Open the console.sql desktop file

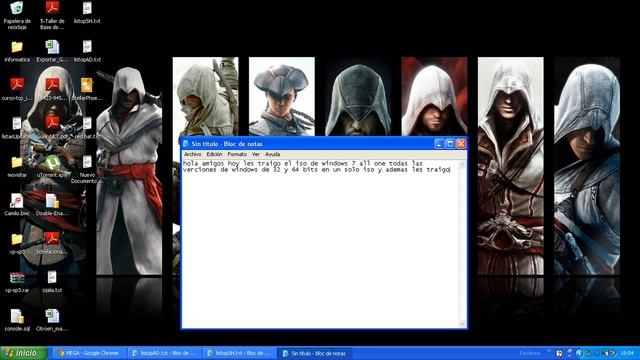coord(17,320)
